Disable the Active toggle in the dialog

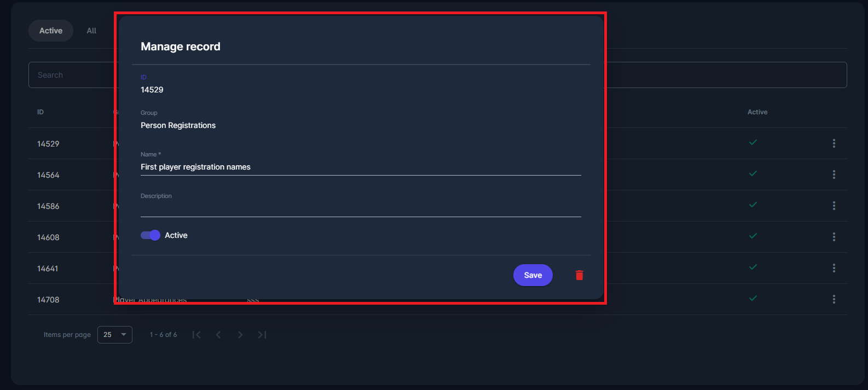(149, 235)
